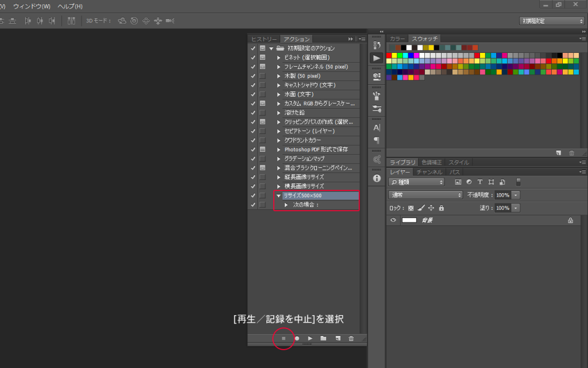Hide the 背景 layer with eye icon
Image resolution: width=588 pixels, height=368 pixels.
(393, 220)
